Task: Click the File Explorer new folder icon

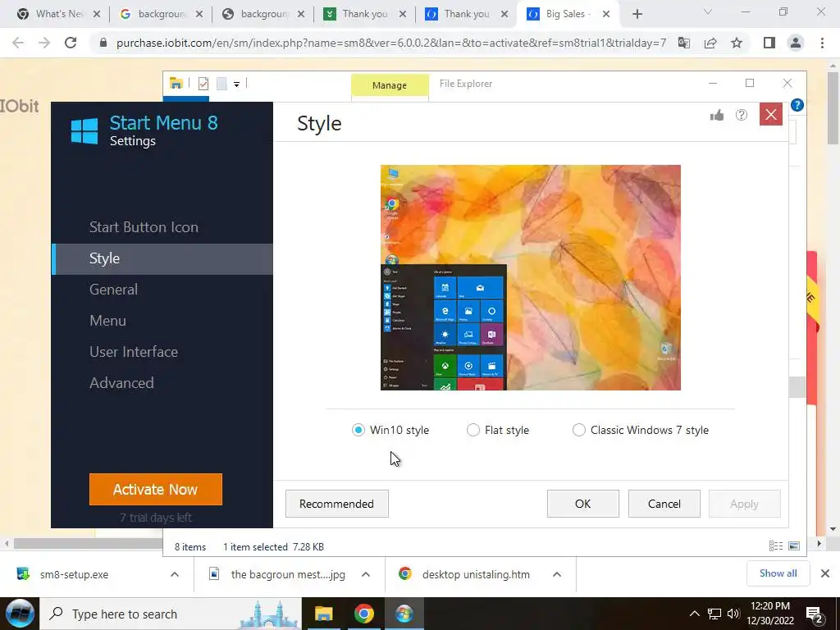Action: tap(221, 84)
